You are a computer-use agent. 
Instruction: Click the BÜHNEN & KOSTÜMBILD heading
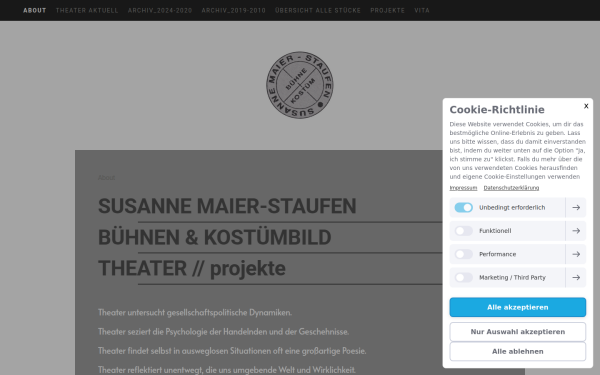pos(214,237)
